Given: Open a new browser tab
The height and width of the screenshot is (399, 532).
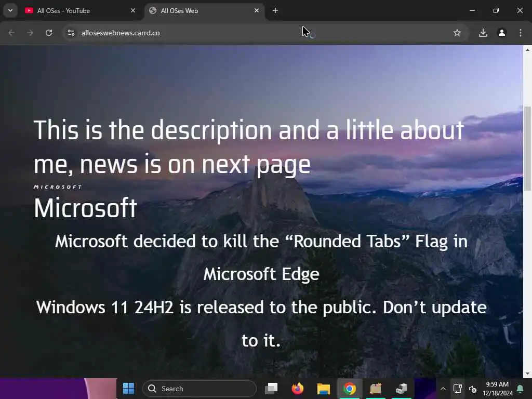Looking at the screenshot, I should tap(275, 10).
